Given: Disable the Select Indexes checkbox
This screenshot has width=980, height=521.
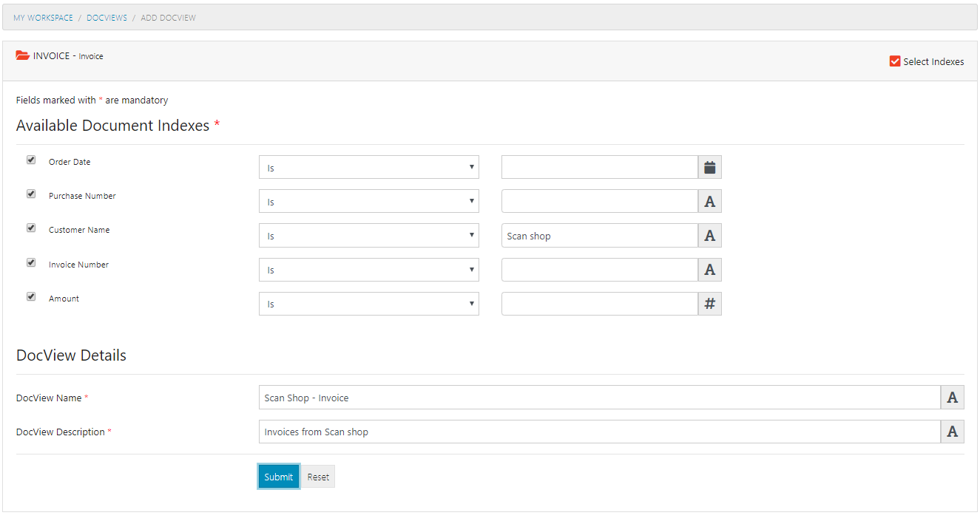Looking at the screenshot, I should (x=894, y=61).
